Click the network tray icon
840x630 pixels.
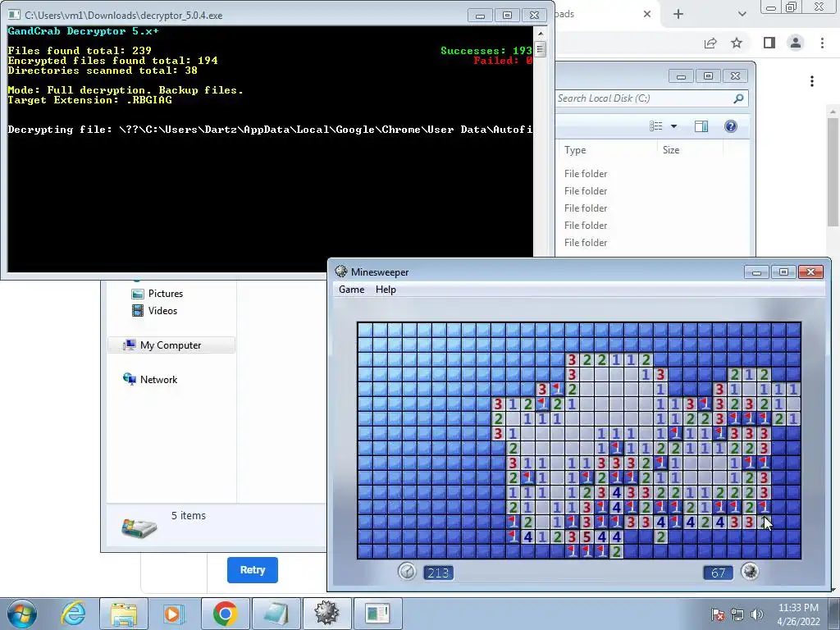tap(737, 614)
